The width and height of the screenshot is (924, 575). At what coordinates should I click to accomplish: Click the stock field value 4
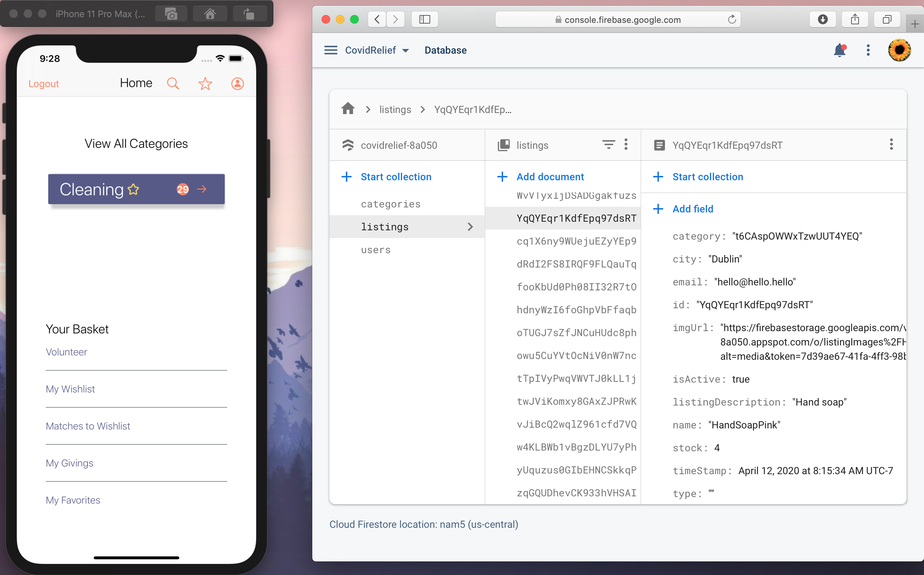pyautogui.click(x=716, y=448)
